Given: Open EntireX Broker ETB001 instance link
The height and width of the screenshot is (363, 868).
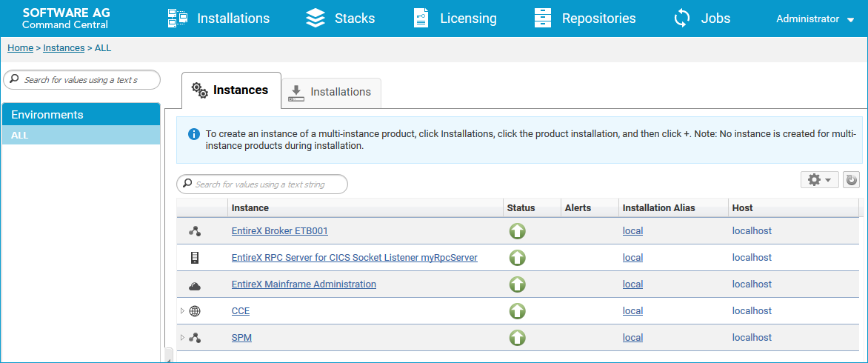Looking at the screenshot, I should [x=279, y=230].
